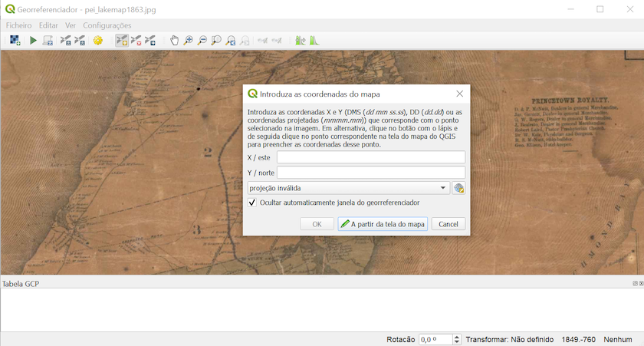Image resolution: width=644 pixels, height=346 pixels.
Task: Select the Add Point tool
Action: click(121, 40)
